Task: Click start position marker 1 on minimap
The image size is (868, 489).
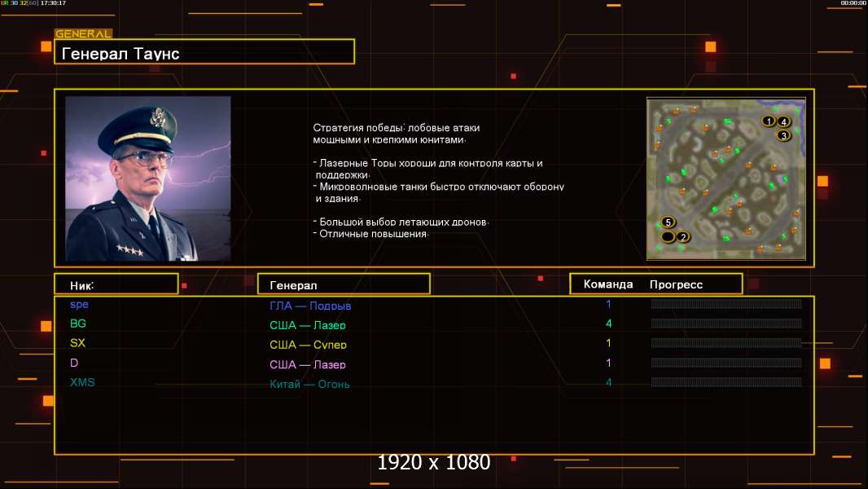Action: tap(769, 121)
